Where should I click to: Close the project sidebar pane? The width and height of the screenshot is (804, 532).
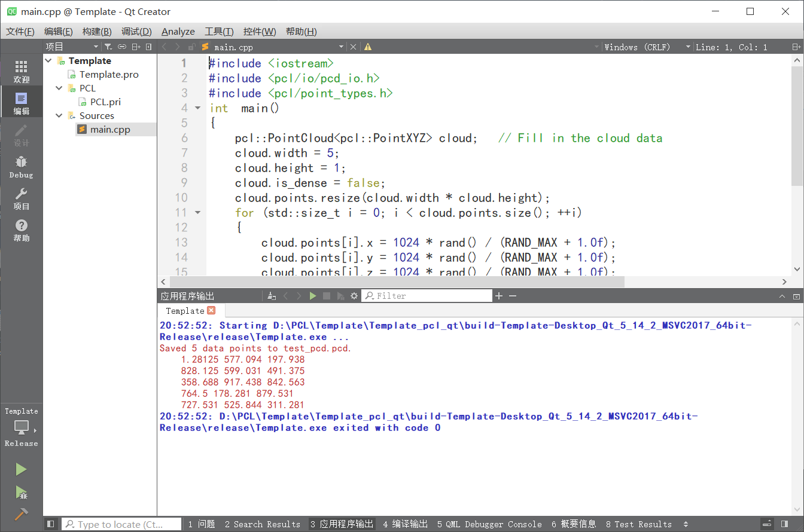click(x=149, y=47)
